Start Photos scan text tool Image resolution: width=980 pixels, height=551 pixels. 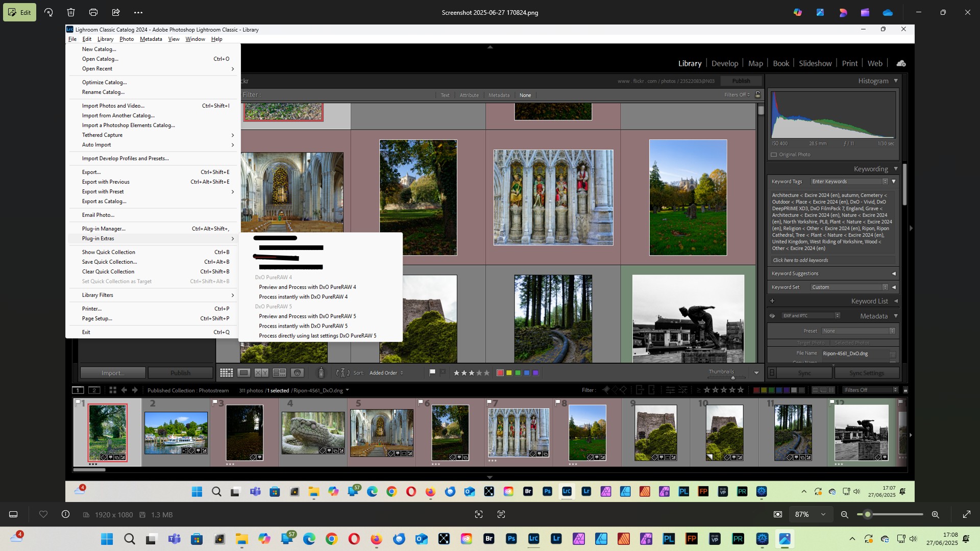click(501, 514)
